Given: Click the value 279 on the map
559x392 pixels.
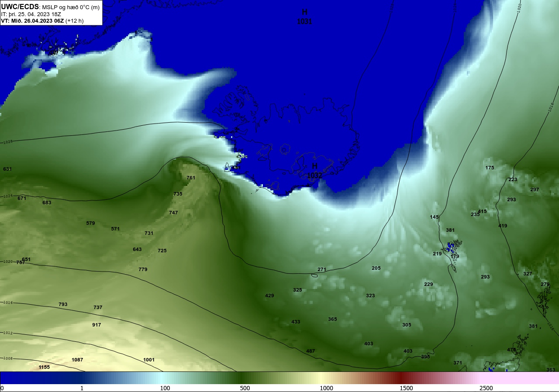Looking at the screenshot, I should (x=545, y=284).
